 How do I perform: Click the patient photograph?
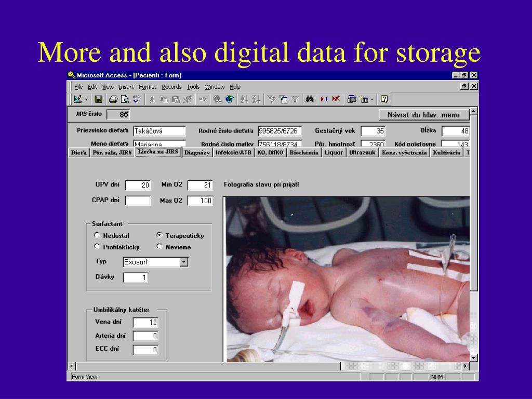pyautogui.click(x=348, y=279)
